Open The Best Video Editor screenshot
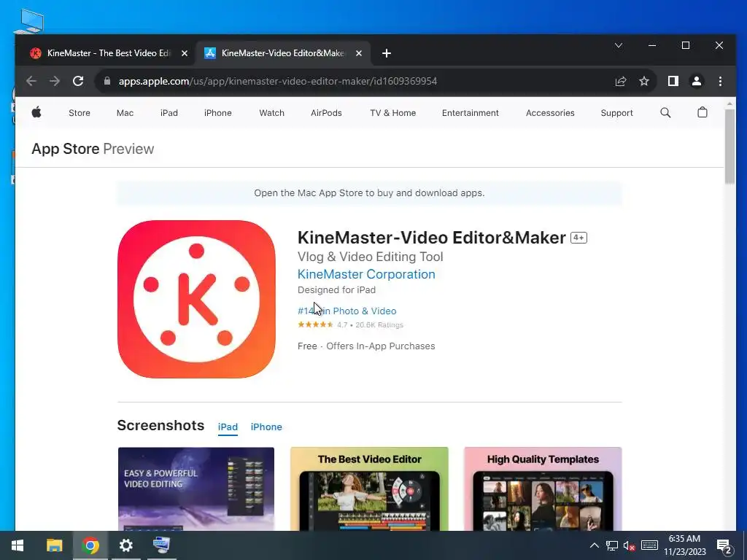The image size is (747, 560). click(369, 489)
